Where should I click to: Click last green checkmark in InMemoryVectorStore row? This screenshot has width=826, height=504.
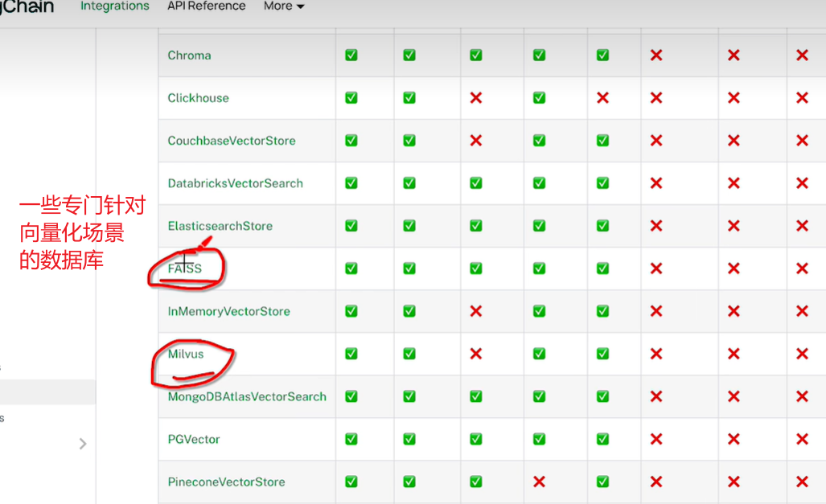pos(602,311)
